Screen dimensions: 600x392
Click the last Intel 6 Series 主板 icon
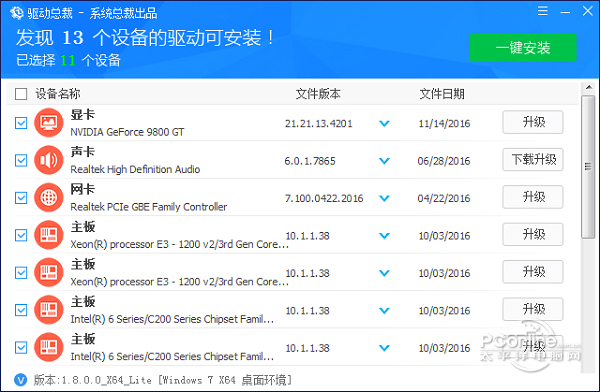point(49,347)
